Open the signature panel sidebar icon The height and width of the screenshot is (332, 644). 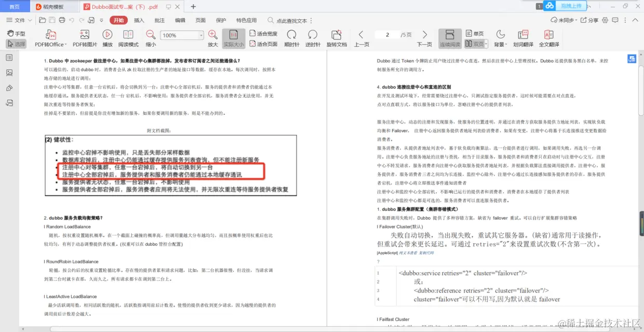9,103
